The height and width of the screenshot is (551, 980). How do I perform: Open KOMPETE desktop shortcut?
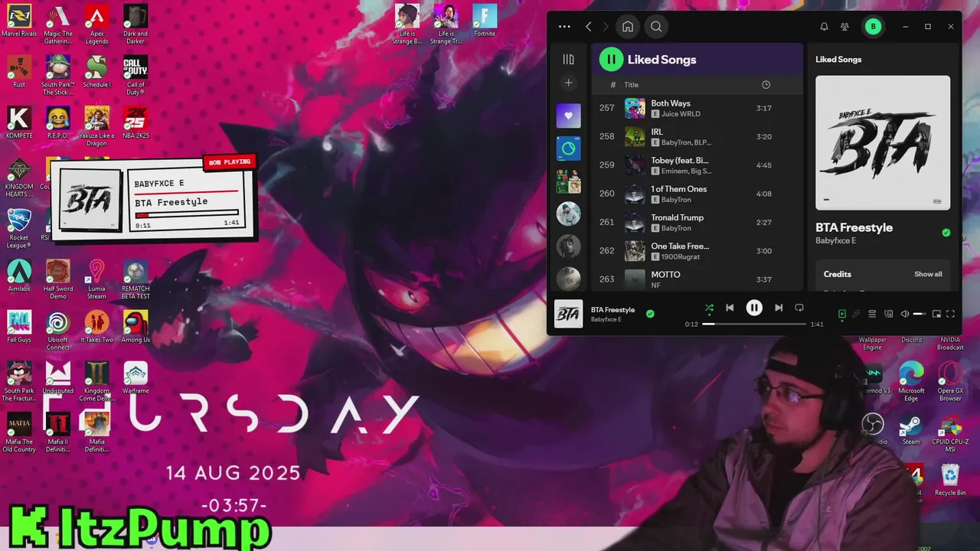pyautogui.click(x=19, y=123)
